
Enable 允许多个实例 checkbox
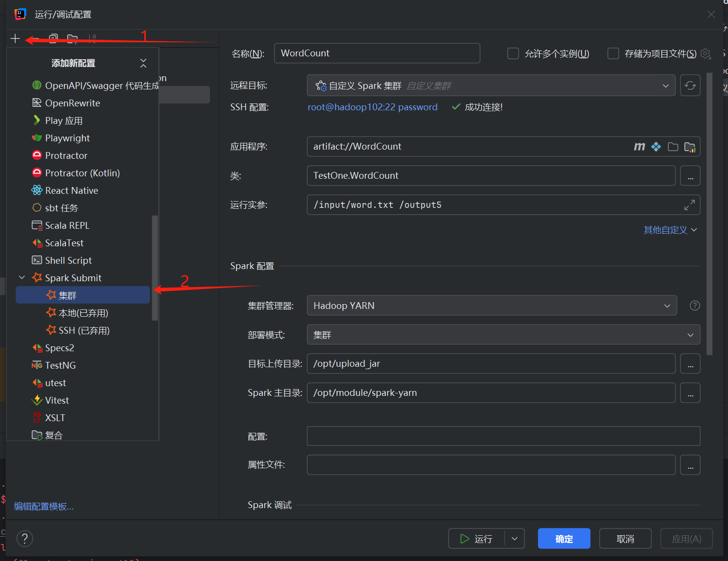click(x=513, y=53)
